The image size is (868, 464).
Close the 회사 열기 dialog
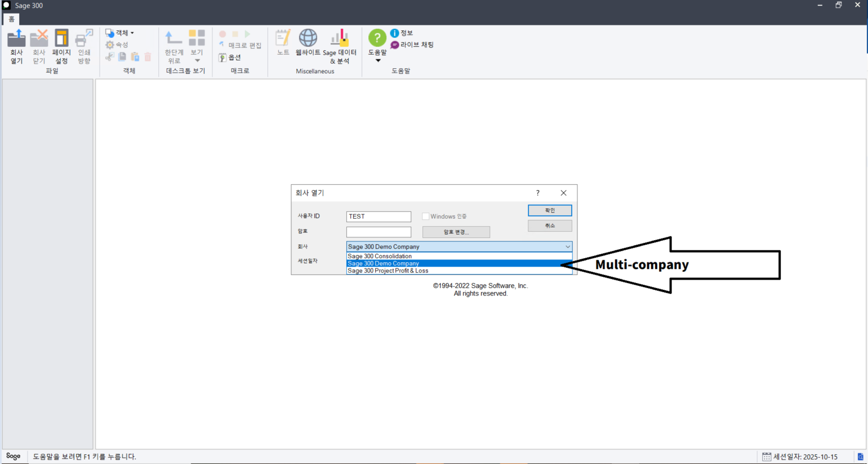563,193
